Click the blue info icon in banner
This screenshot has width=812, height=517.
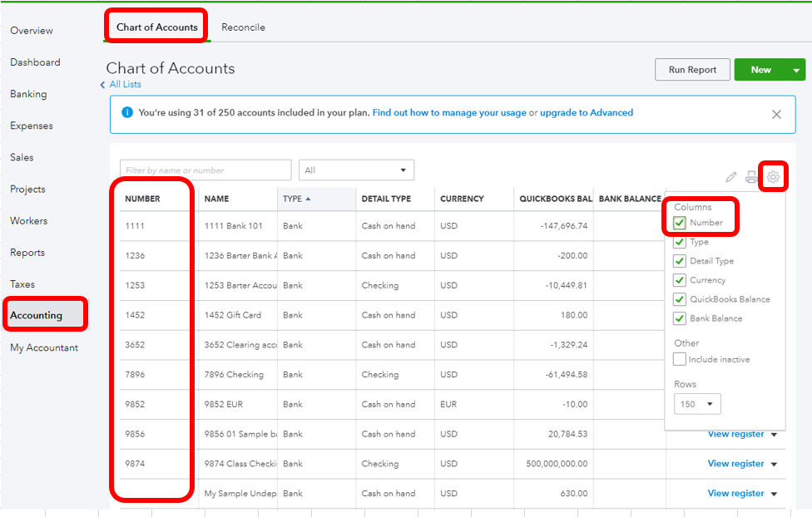[x=126, y=112]
